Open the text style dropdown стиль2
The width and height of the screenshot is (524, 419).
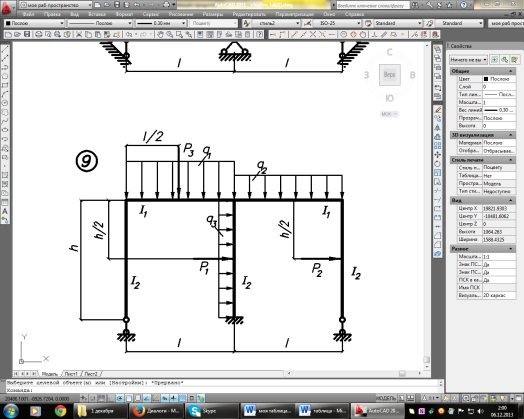pyautogui.click(x=276, y=23)
